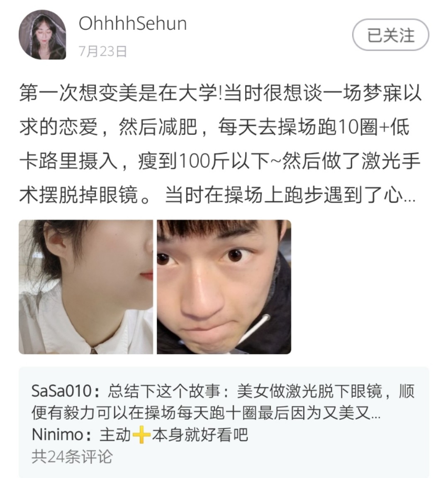The width and height of the screenshot is (448, 478).
Task: Tap commenter name Ninimo
Action: tap(57, 434)
